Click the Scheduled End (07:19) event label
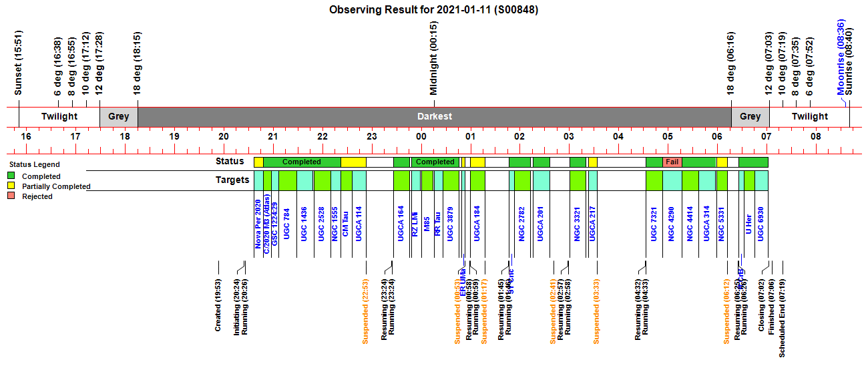 (783, 317)
